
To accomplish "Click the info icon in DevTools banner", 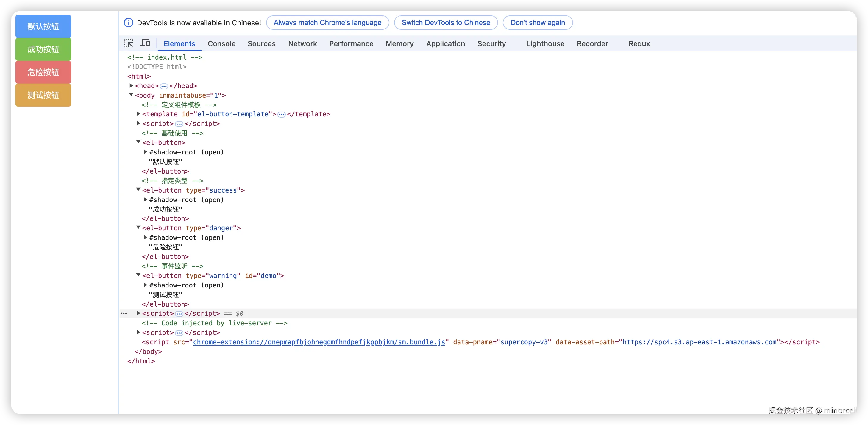I will pyautogui.click(x=128, y=23).
